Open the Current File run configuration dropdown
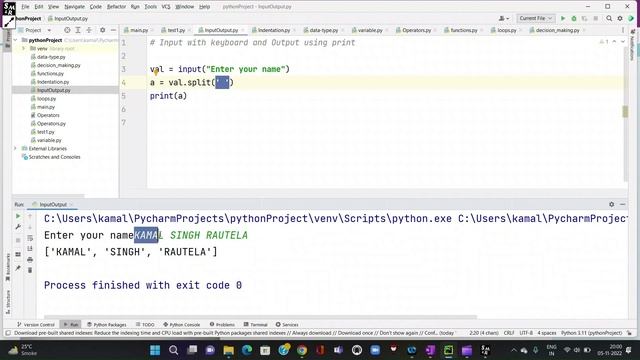 [535, 18]
